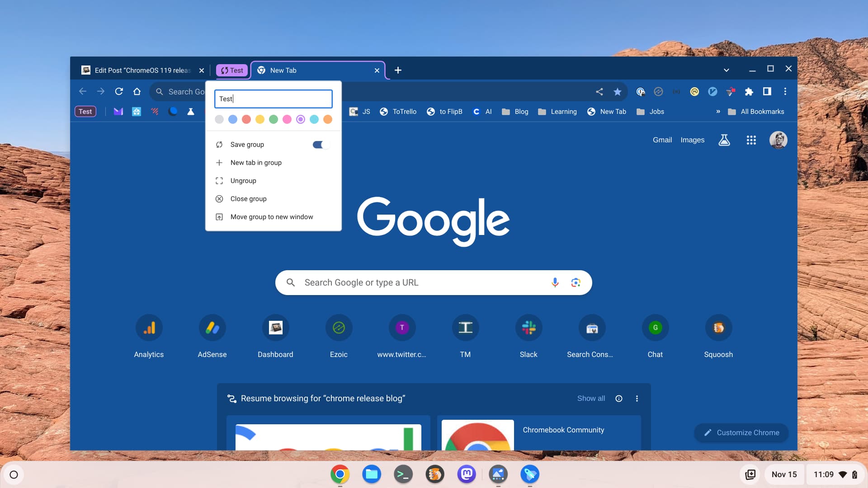Open the Extensions puzzle icon

pyautogui.click(x=749, y=92)
